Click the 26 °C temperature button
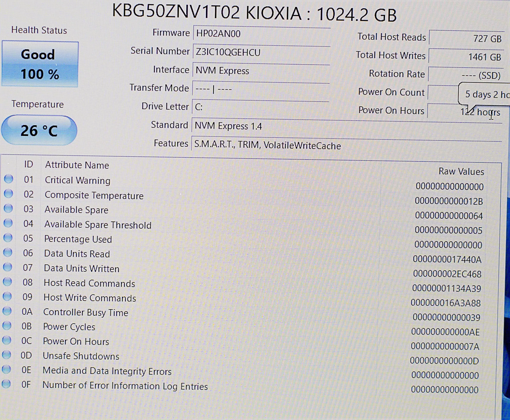 click(x=39, y=130)
